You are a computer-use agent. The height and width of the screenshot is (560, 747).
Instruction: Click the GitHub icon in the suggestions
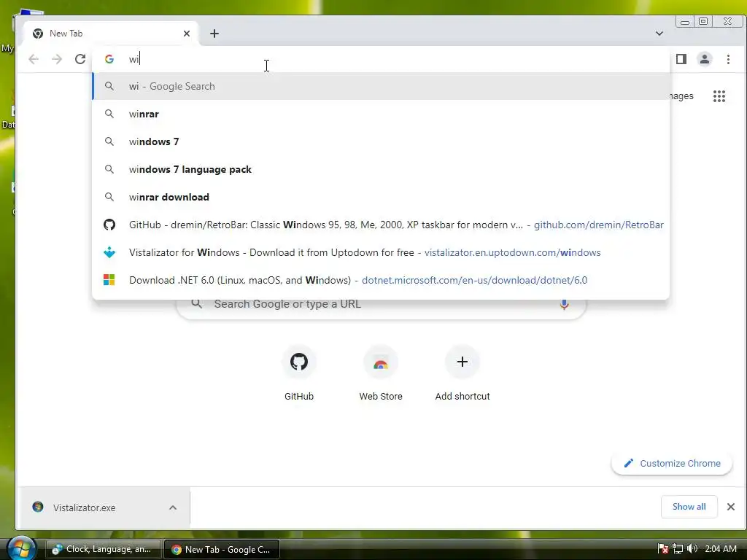[x=109, y=225]
